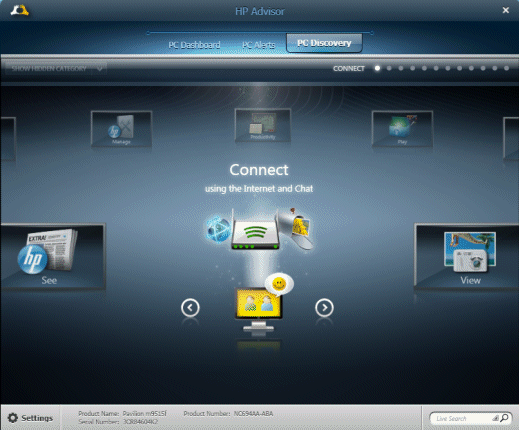Go to the next category arrow

point(324,307)
